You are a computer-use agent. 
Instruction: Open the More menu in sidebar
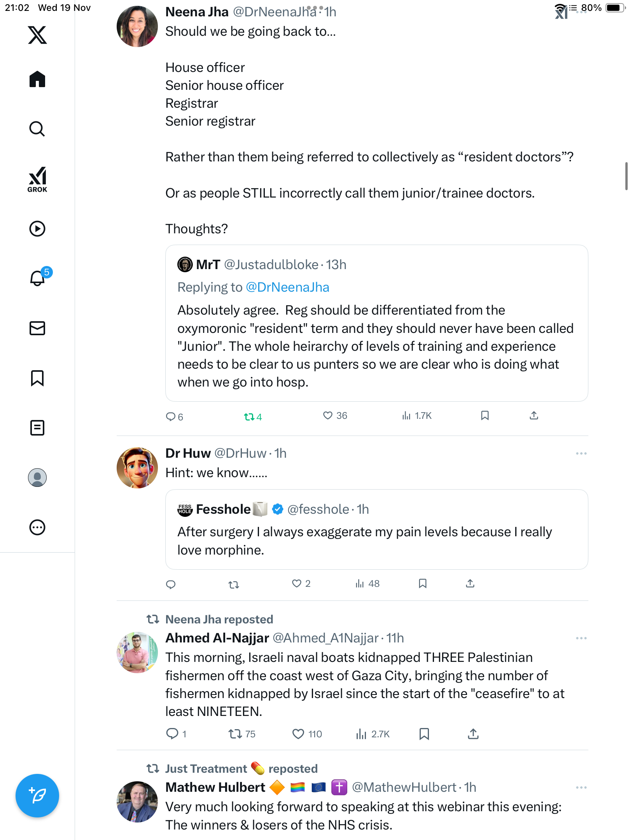[x=37, y=527]
